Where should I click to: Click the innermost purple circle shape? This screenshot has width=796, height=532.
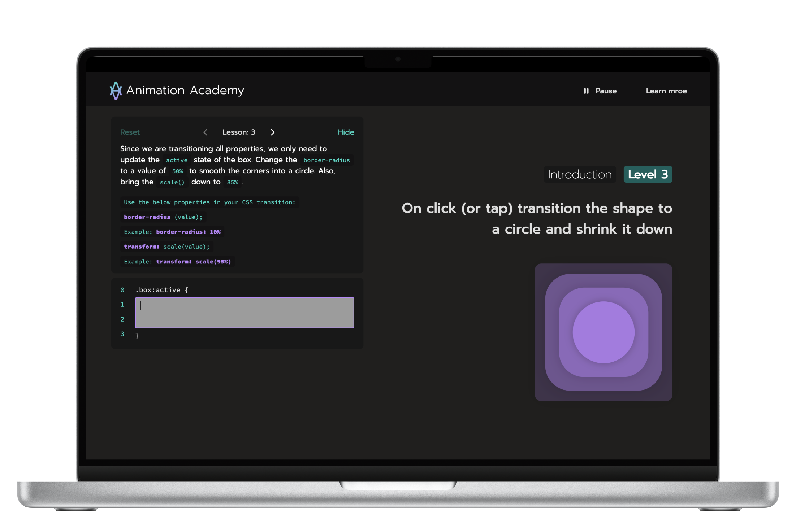coord(603,332)
